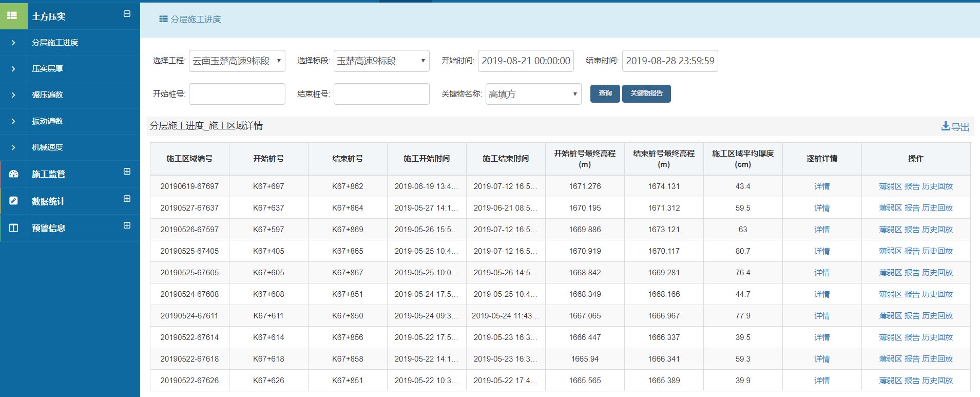Click 施工区域平均厚度 column header
This screenshot has width=980, height=397.
[x=743, y=159]
